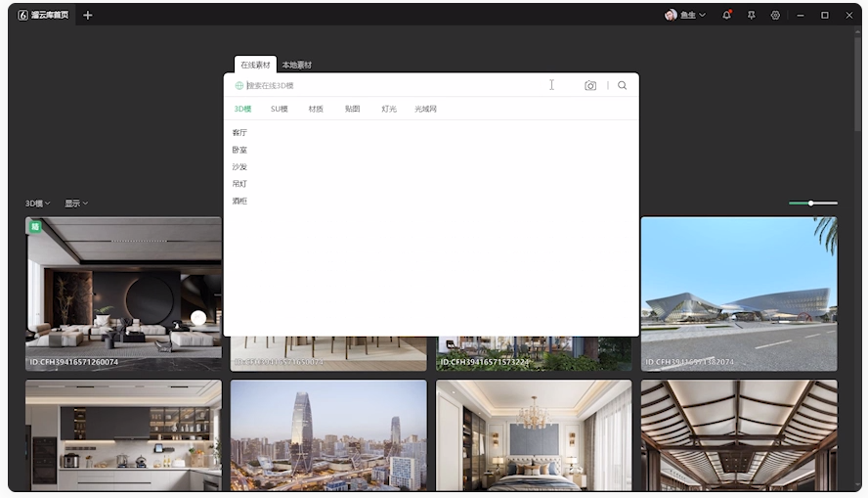The width and height of the screenshot is (868, 498).
Task: Click the search online 3D model field
Action: click(x=391, y=86)
